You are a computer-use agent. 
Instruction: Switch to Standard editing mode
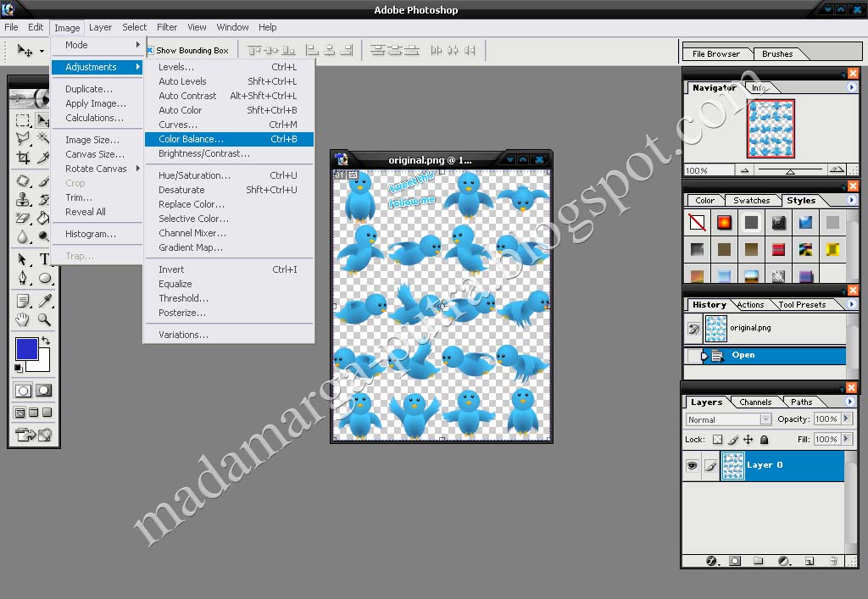coord(23,391)
